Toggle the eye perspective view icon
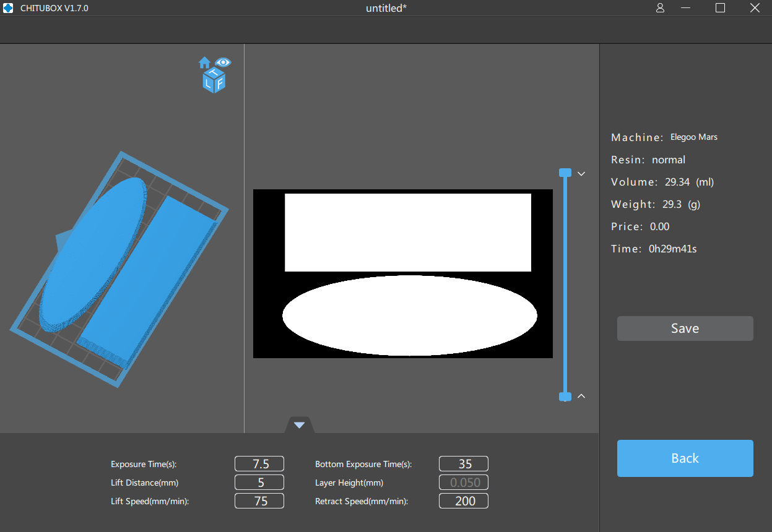This screenshot has height=532, width=772. coord(223,62)
